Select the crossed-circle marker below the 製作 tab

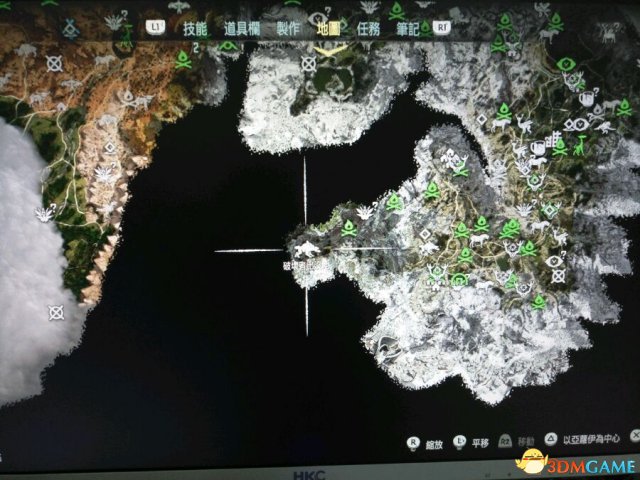(309, 64)
